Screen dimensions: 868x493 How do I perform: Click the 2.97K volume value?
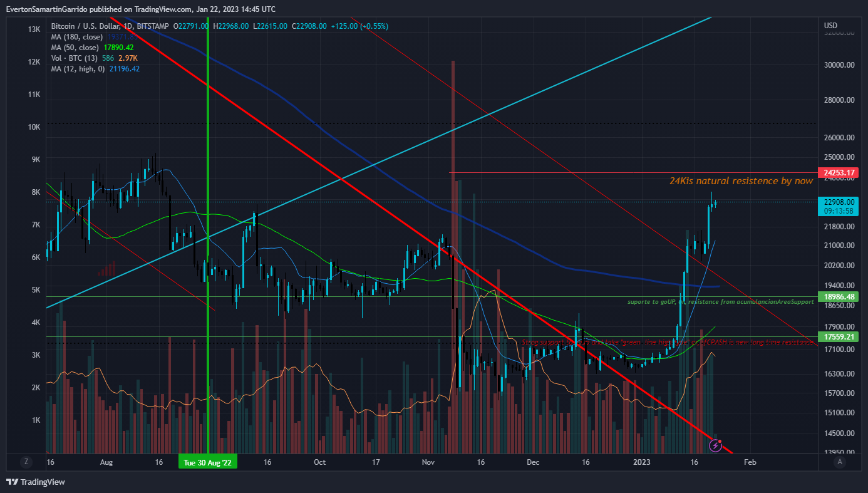[128, 58]
